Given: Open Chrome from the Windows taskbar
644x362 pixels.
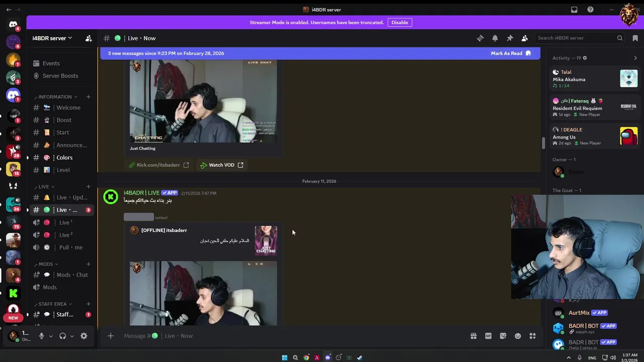Looking at the screenshot, I should point(306,357).
